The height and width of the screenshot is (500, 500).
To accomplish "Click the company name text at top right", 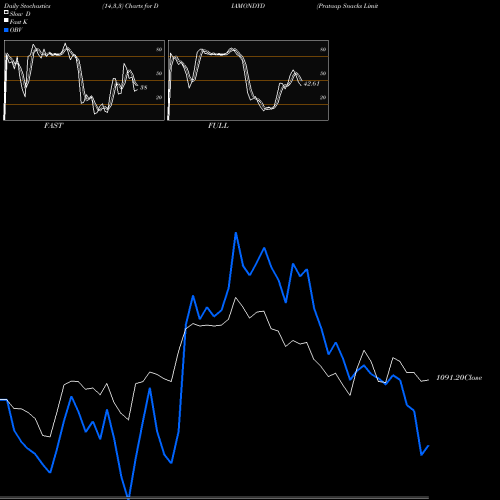I will (347, 6).
